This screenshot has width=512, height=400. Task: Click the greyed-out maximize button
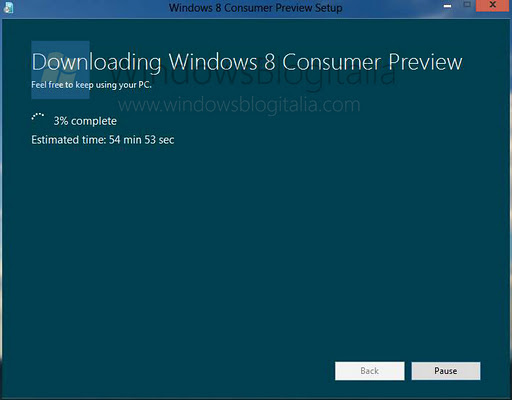467,5
